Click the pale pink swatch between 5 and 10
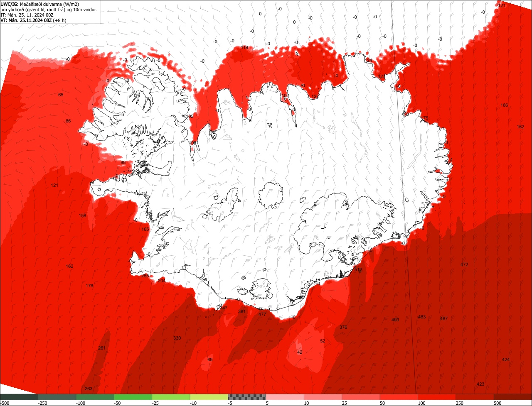The width and height of the screenshot is (532, 406). [285, 397]
